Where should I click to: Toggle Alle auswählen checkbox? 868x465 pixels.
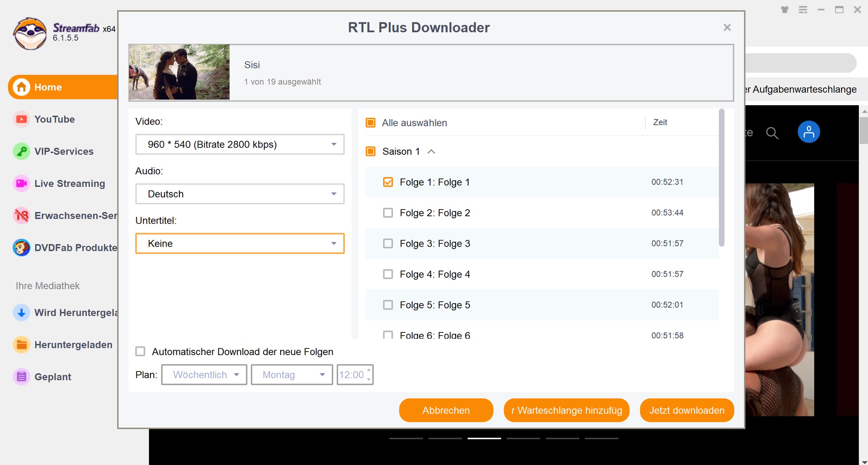tap(372, 122)
